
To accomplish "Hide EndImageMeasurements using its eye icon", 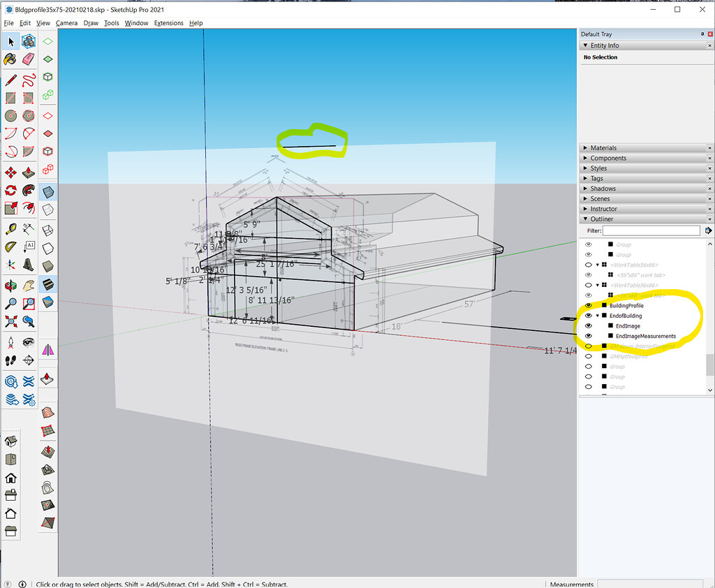I will pos(588,335).
